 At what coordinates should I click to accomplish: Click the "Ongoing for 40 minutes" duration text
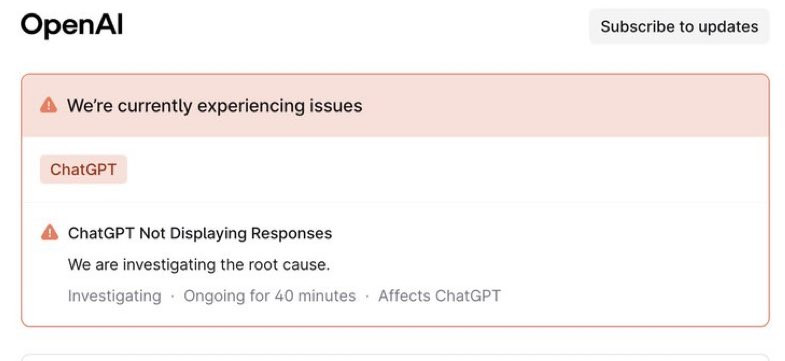pyautogui.click(x=270, y=296)
